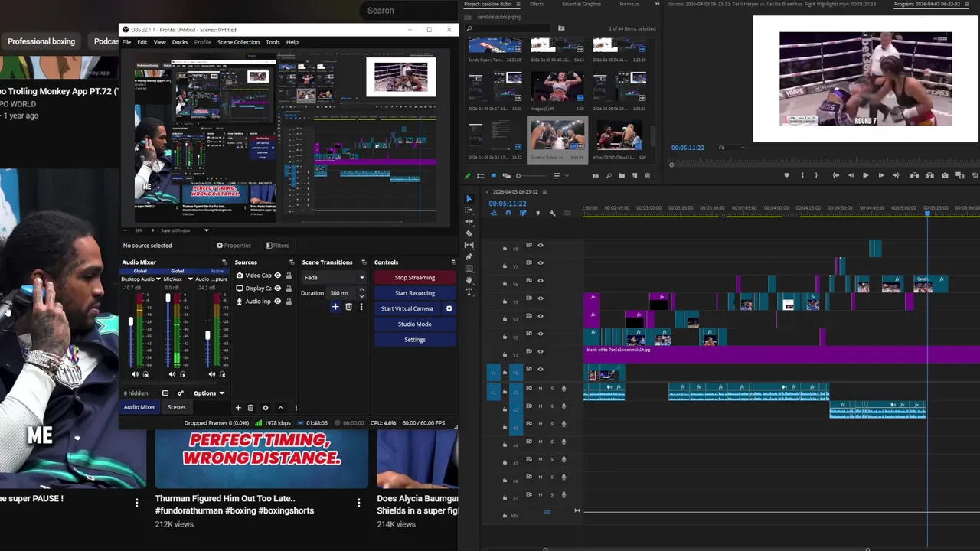Open the File menu in OBS
Viewport: 980px width, 551px height.
tap(126, 42)
